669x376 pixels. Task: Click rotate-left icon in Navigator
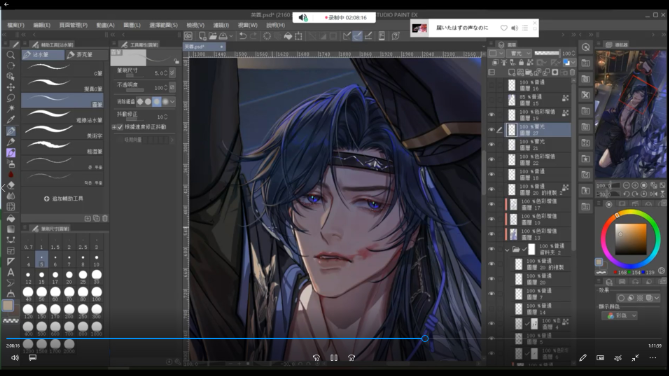tap(626, 194)
